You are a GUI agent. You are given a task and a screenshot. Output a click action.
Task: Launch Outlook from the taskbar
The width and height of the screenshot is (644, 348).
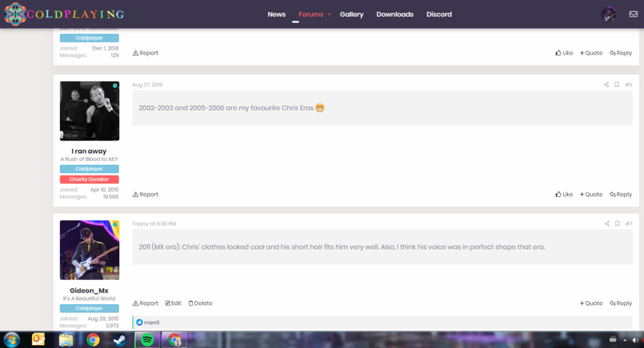tap(39, 340)
